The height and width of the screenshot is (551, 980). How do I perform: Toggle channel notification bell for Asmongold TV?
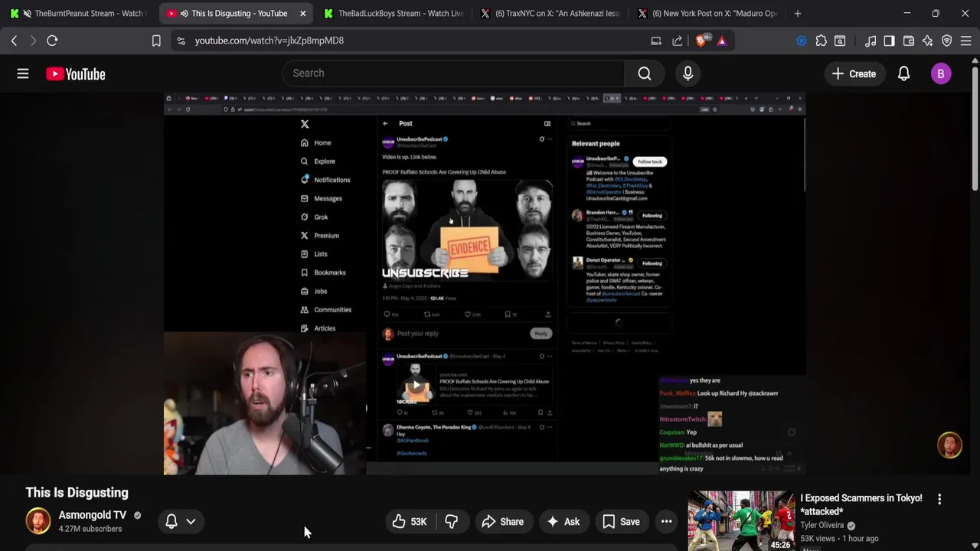pyautogui.click(x=171, y=521)
